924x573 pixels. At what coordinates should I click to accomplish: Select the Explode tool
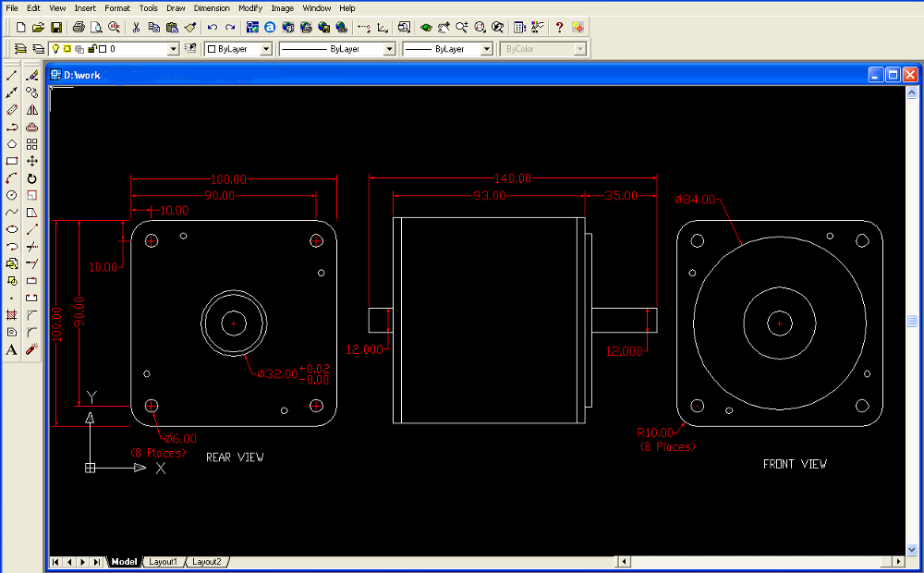point(31,349)
